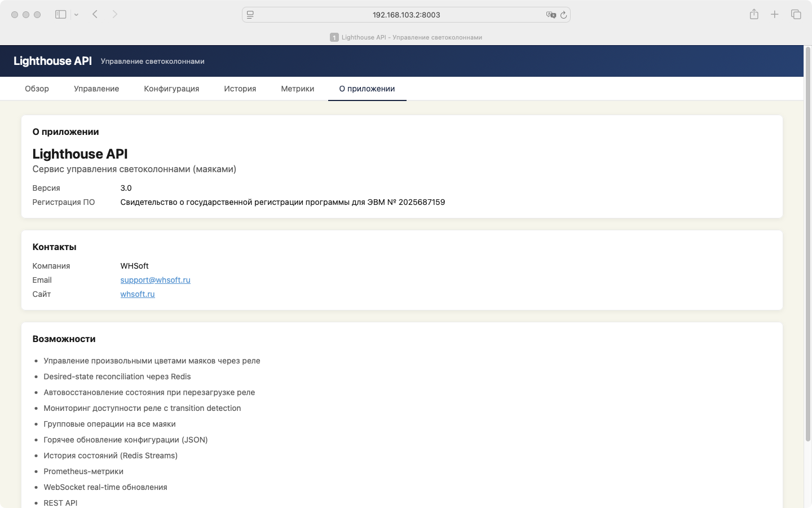Visit the whsoft.ru website link
This screenshot has height=508, width=812.
(137, 294)
